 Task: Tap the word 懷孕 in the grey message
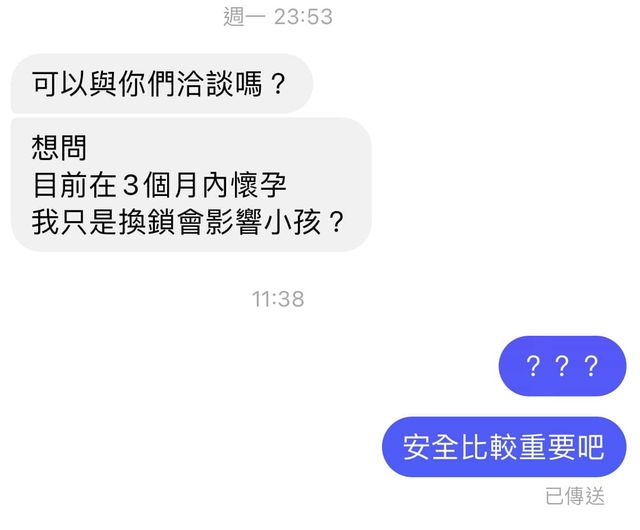tap(258, 185)
